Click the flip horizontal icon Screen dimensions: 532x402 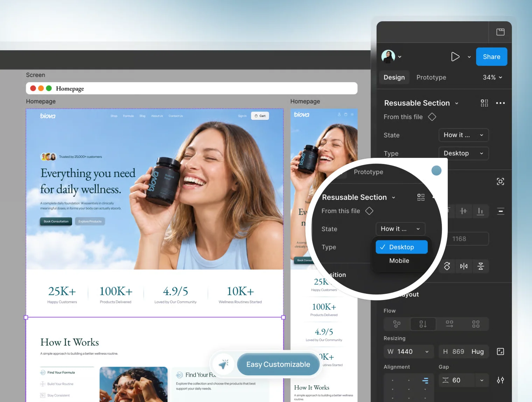tap(464, 266)
